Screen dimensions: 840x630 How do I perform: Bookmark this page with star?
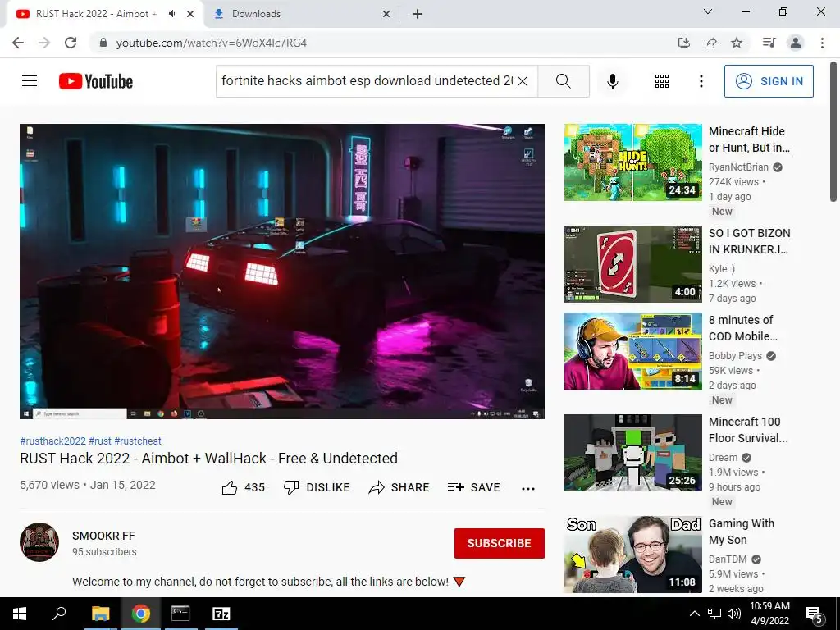click(x=737, y=43)
